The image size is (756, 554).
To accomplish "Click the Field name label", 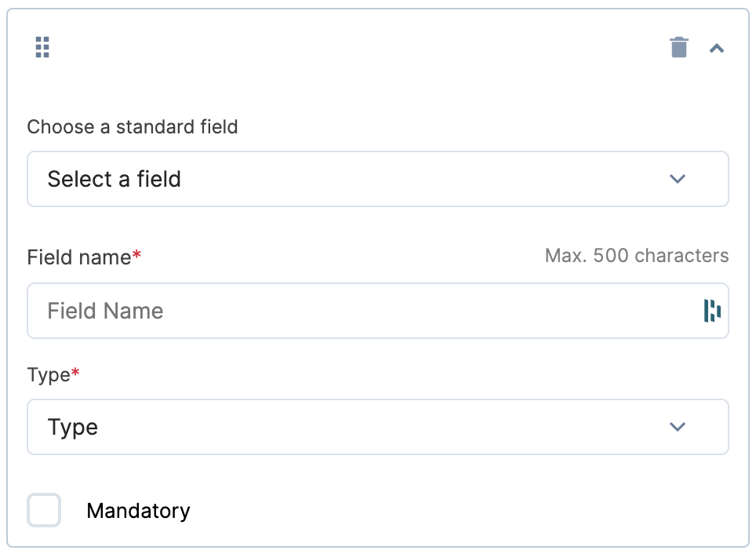I will tap(78, 257).
